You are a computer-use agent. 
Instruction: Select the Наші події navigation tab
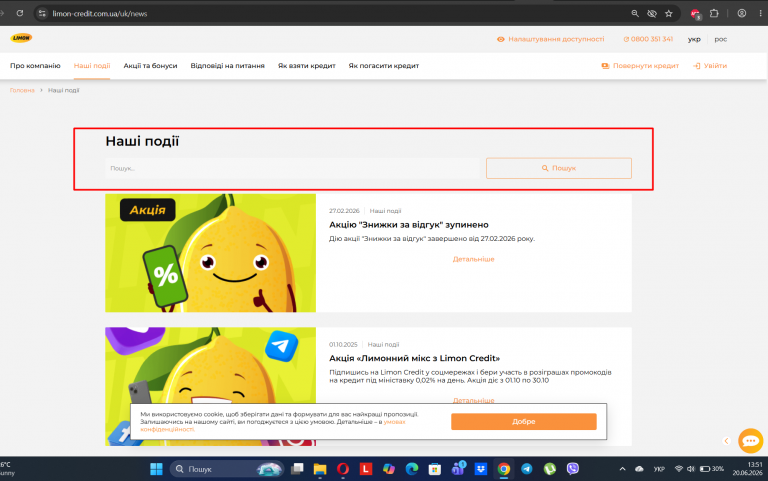tap(92, 66)
